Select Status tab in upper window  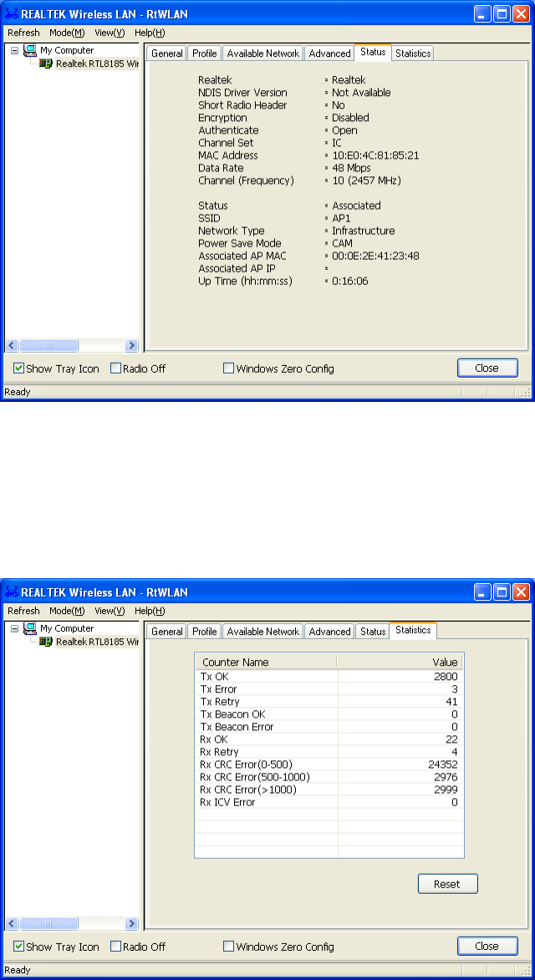pos(373,53)
